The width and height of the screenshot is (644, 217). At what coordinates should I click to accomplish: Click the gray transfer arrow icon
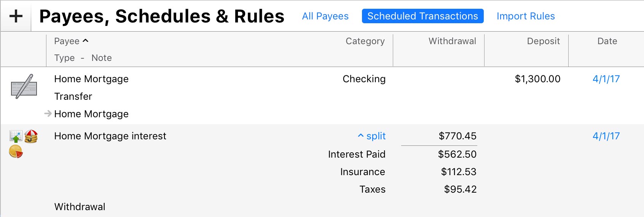tap(48, 113)
